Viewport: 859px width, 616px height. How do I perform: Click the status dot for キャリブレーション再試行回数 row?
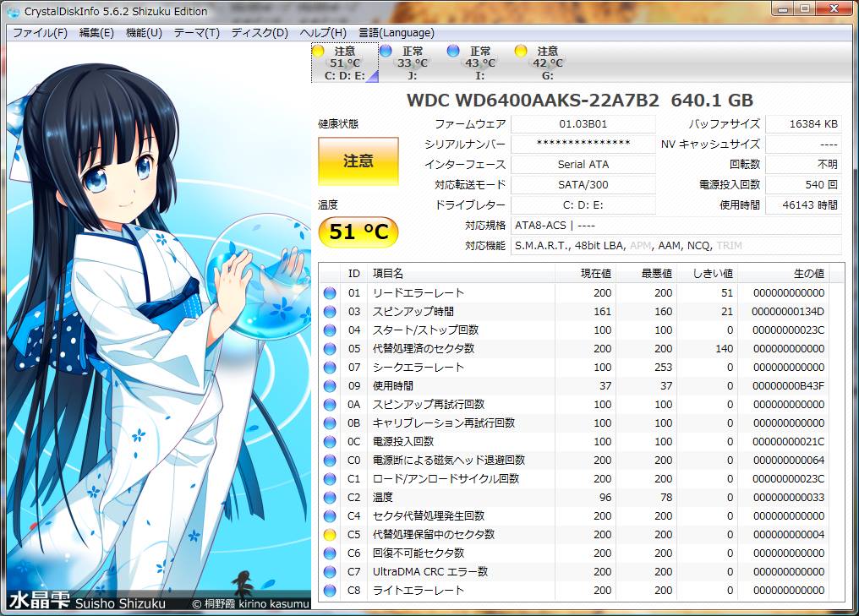[330, 424]
